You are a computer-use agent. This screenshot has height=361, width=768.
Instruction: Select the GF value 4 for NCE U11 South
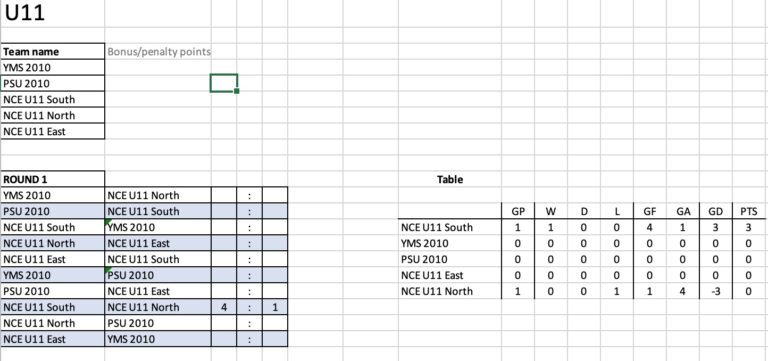click(649, 227)
